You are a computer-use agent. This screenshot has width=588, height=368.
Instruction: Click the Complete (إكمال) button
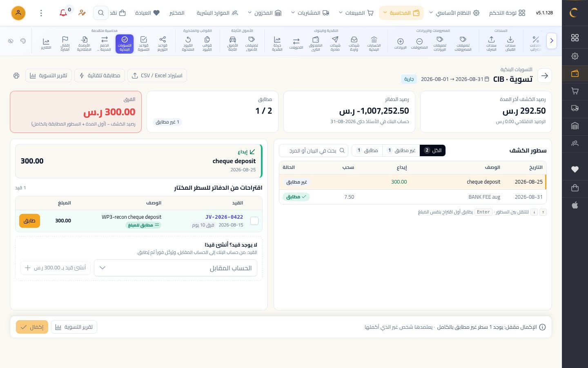[32, 327]
